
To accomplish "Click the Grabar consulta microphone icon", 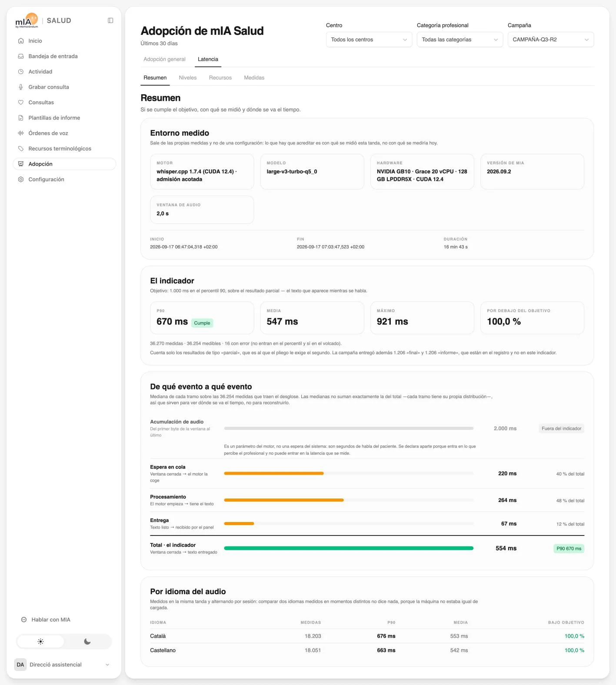I will pos(21,87).
